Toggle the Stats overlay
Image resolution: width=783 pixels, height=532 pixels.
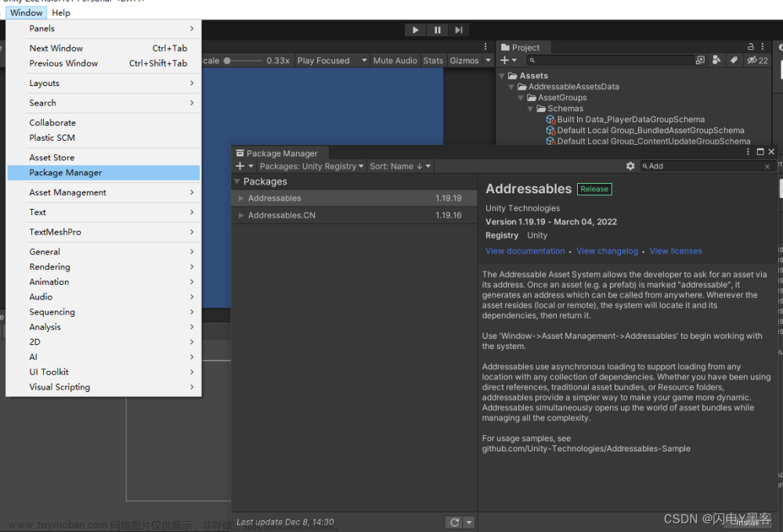433,60
